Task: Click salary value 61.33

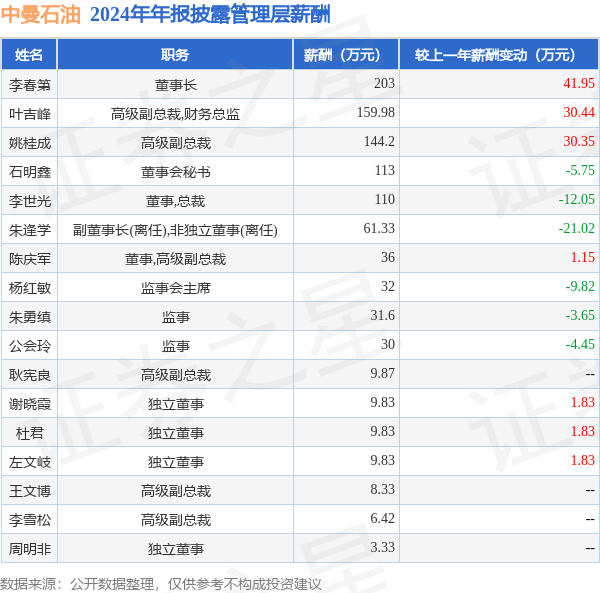Action: 379,228
